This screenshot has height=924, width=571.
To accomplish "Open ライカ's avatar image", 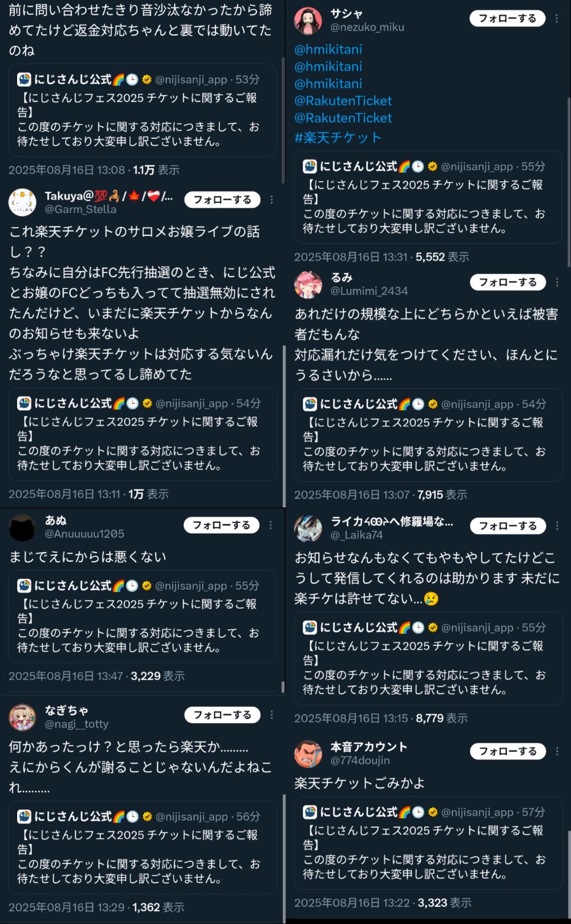I will tap(308, 528).
